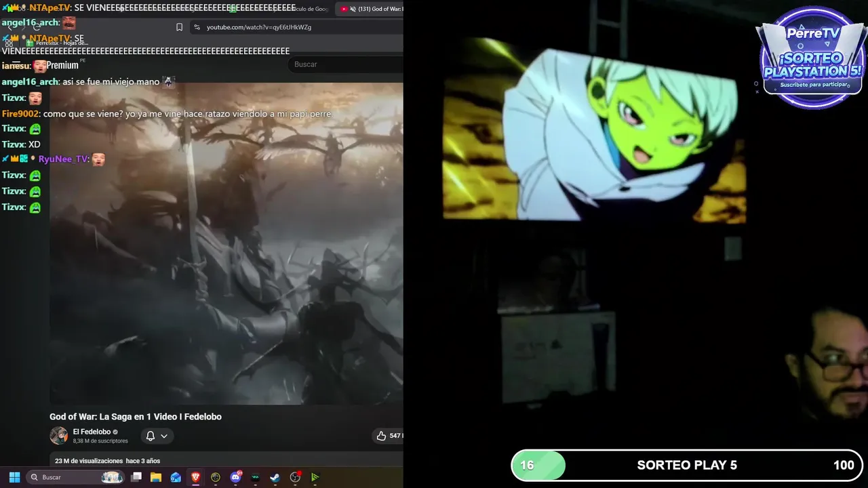Click the God of War video player
The width and height of the screenshot is (868, 488).
[x=226, y=244]
